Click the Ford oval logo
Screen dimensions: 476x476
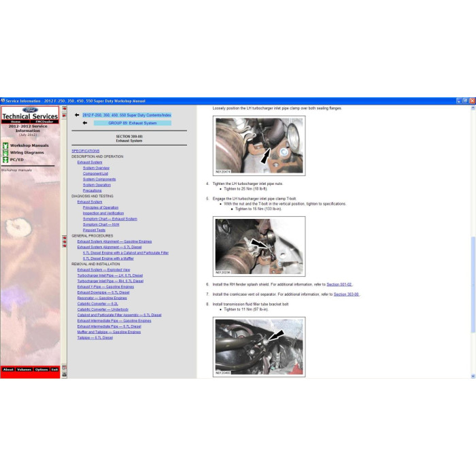coord(30,110)
